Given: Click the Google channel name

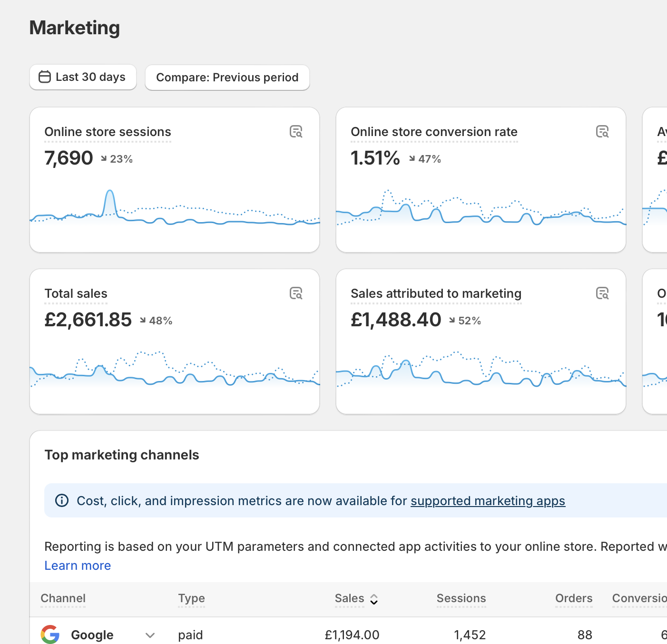Looking at the screenshot, I should click(92, 635).
